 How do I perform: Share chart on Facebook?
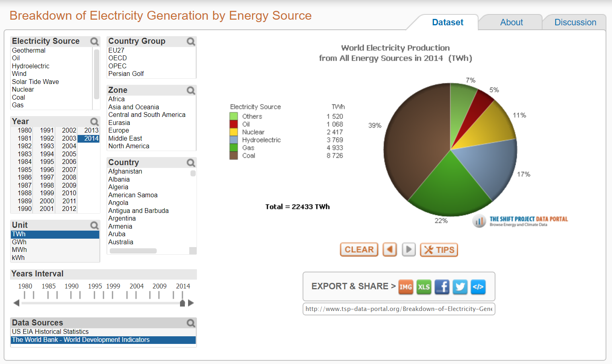point(442,287)
